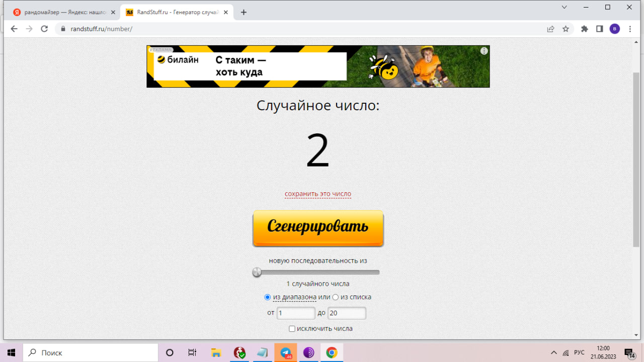Open Task View icon in taskbar
Image resolution: width=644 pixels, height=362 pixels.
click(x=192, y=352)
